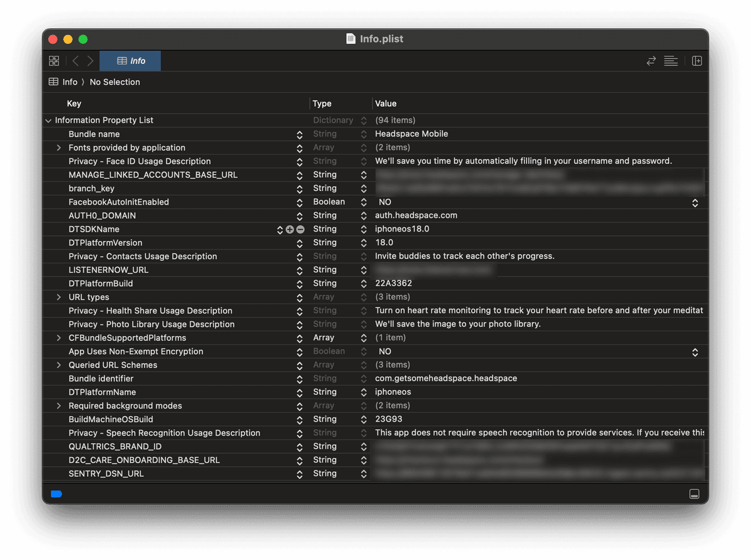Select MANAGE_LINKED_ACCOUNTS_BASE_URL key
Viewport: 751px width, 560px height.
[x=153, y=175]
